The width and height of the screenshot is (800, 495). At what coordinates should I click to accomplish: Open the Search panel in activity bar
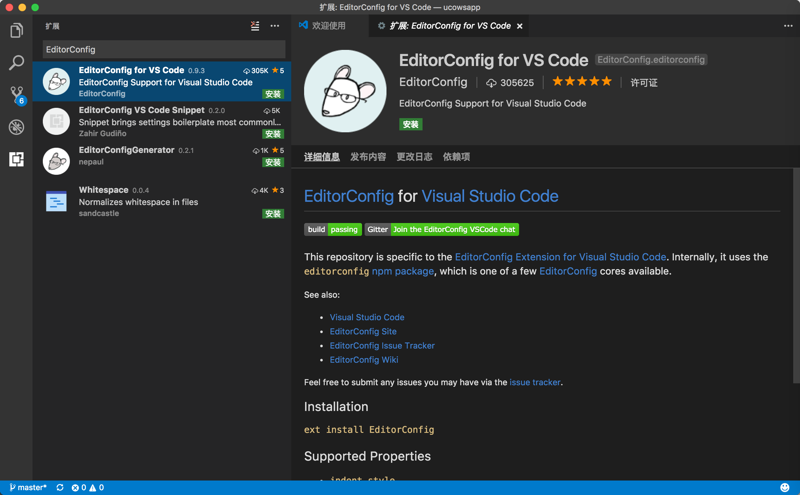(x=16, y=63)
